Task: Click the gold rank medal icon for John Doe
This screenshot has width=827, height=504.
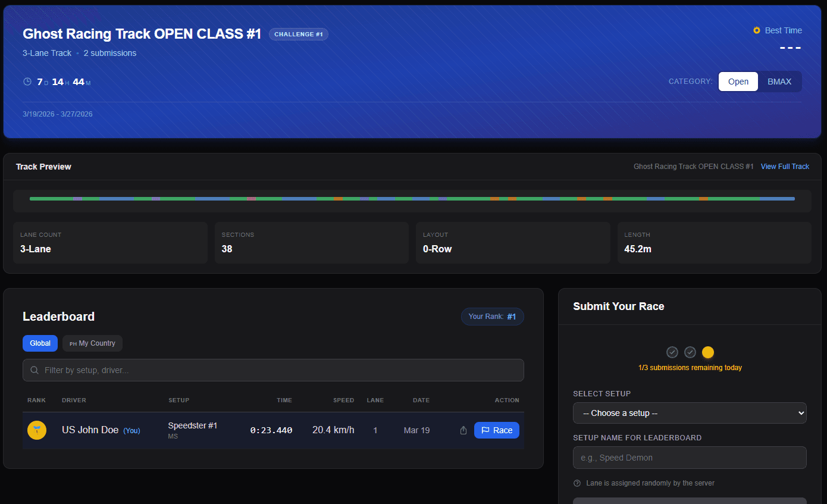Action: coord(37,430)
